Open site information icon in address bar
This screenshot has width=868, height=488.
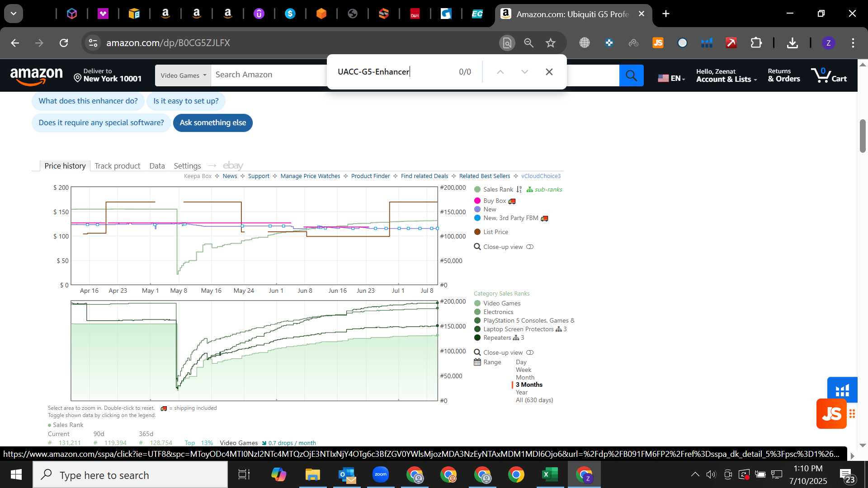(x=93, y=43)
